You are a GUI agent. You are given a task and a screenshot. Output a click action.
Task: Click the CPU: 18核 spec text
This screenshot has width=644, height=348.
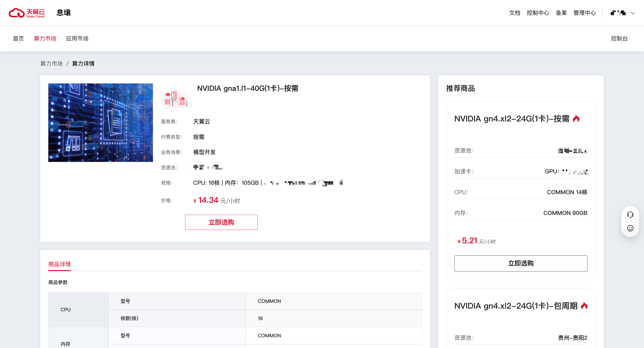click(206, 183)
